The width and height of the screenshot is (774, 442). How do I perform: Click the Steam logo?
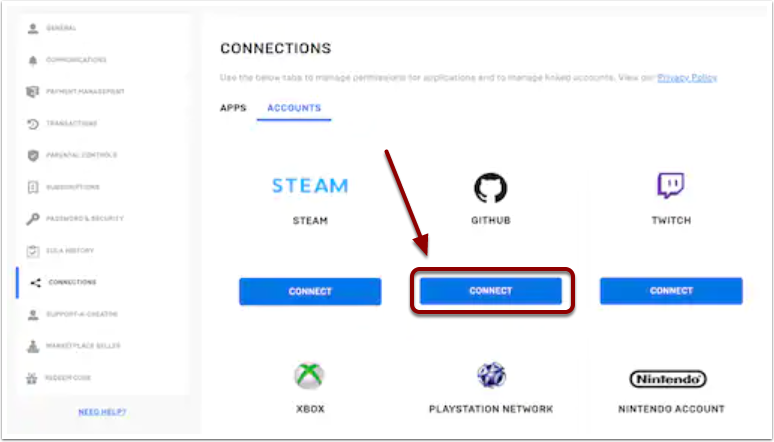coord(310,186)
